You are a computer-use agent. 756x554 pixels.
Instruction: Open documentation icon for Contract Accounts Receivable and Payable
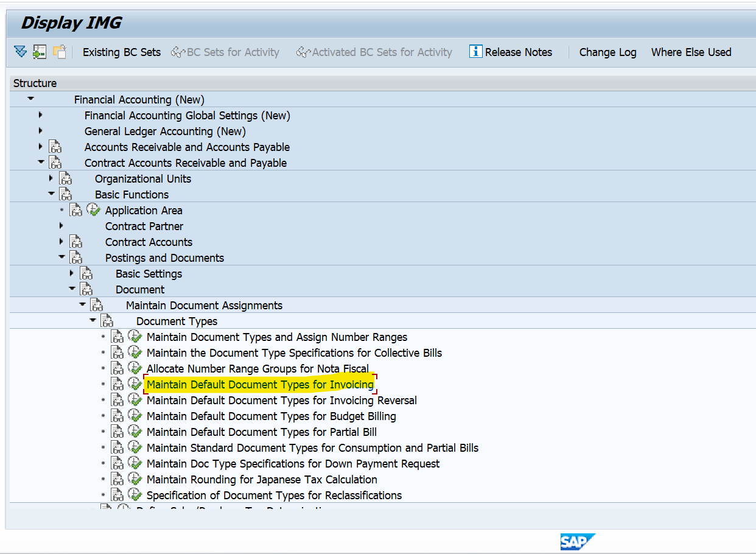55,163
